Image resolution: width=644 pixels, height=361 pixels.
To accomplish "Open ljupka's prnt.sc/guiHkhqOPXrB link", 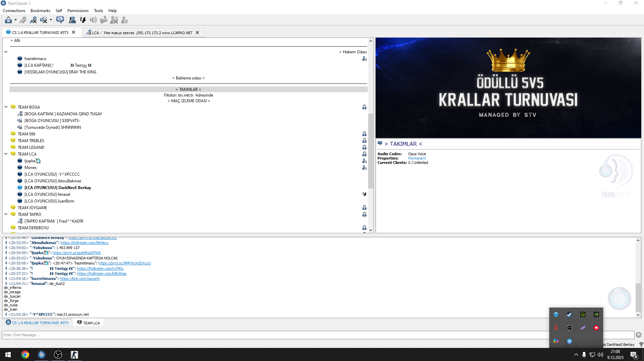I will (77, 253).
